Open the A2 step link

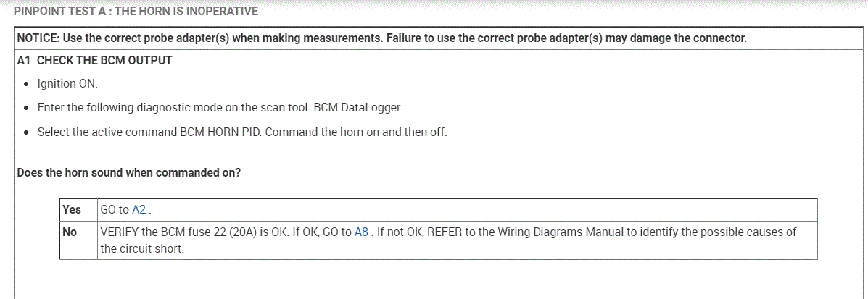coord(139,210)
